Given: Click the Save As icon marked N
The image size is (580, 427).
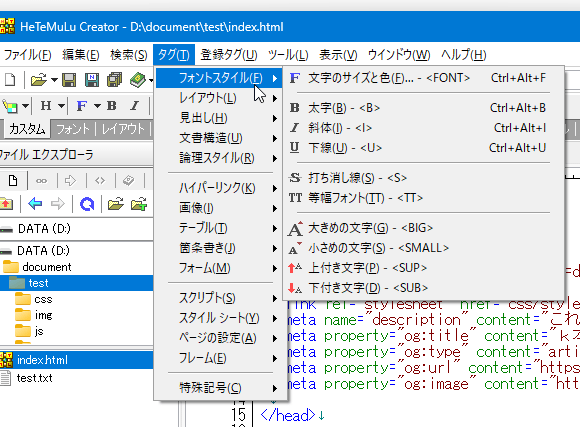Looking at the screenshot, I should coord(92,80).
